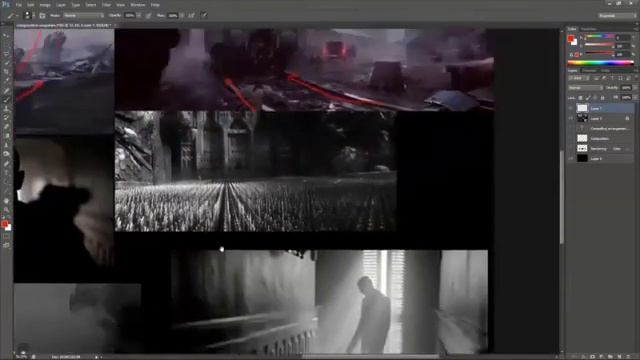Select the Dodge tool
This screenshot has height=360, width=640.
pyautogui.click(x=6, y=153)
